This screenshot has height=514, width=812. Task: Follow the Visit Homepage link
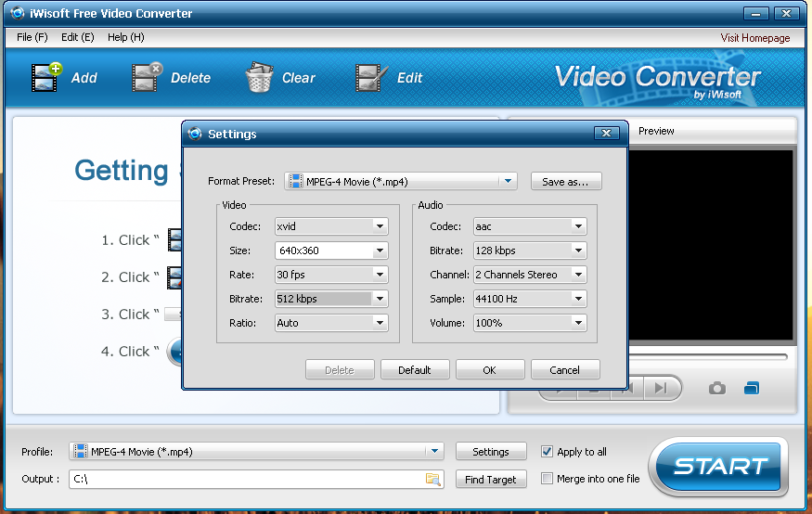(x=755, y=38)
